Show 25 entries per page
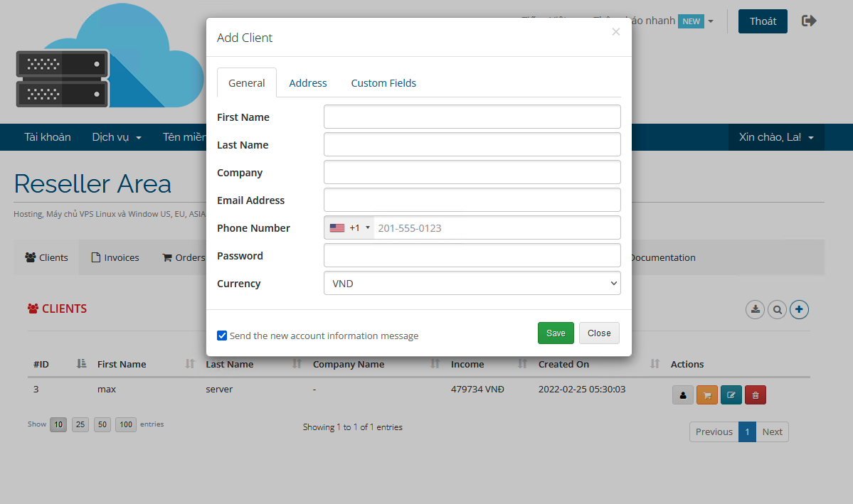Screen dimensions: 853x504 (x=80, y=424)
